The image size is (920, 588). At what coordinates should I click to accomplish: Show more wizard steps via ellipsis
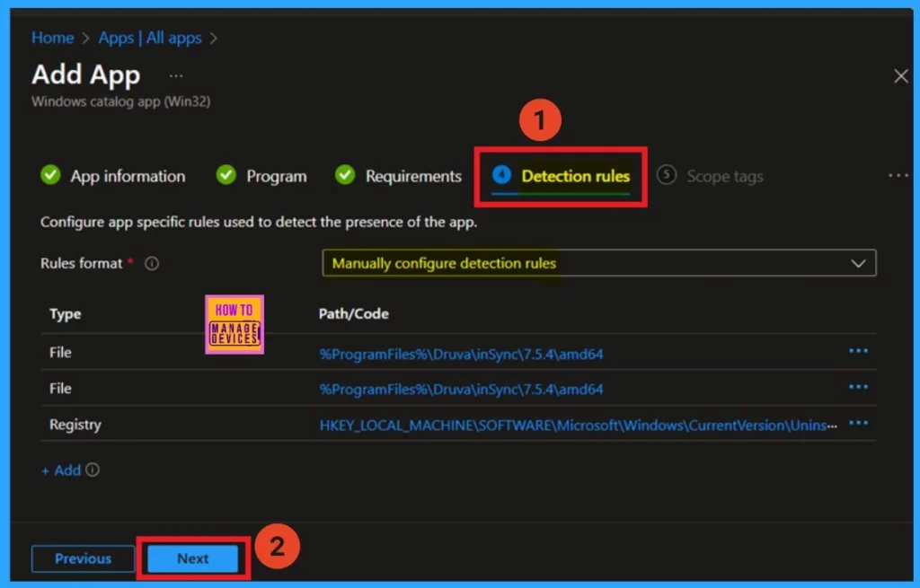tap(898, 175)
